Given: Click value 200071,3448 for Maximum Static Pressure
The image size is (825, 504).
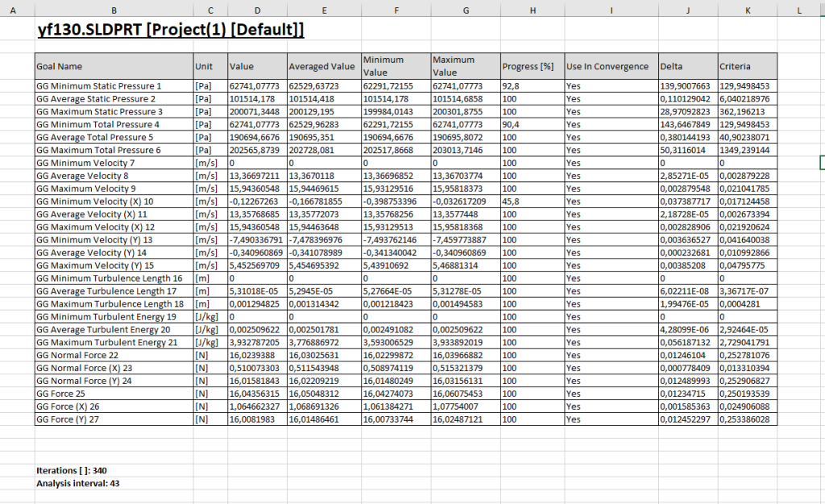Looking at the screenshot, I should 257,111.
